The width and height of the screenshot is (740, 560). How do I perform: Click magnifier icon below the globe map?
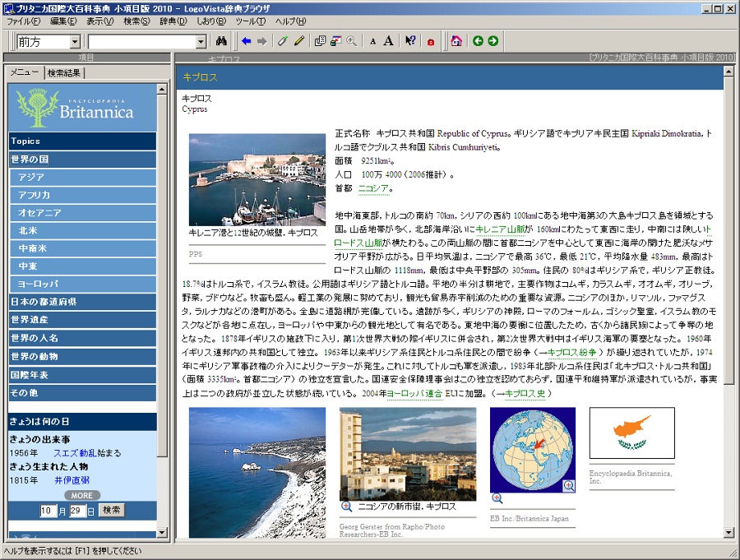[x=497, y=498]
